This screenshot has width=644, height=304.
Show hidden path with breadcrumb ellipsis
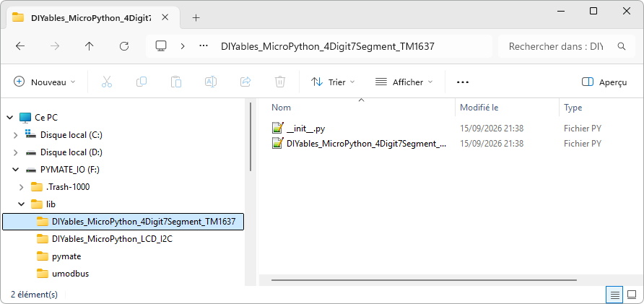(204, 46)
